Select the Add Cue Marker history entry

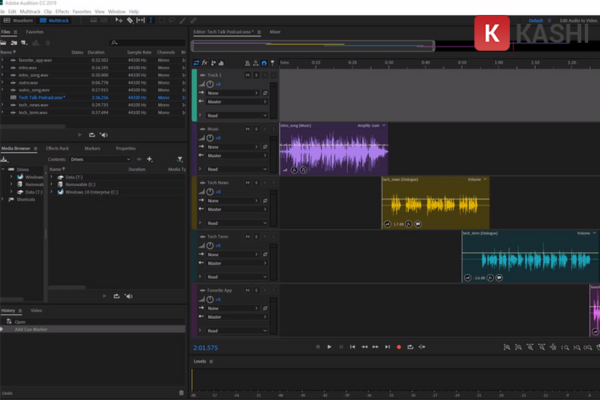coord(92,329)
